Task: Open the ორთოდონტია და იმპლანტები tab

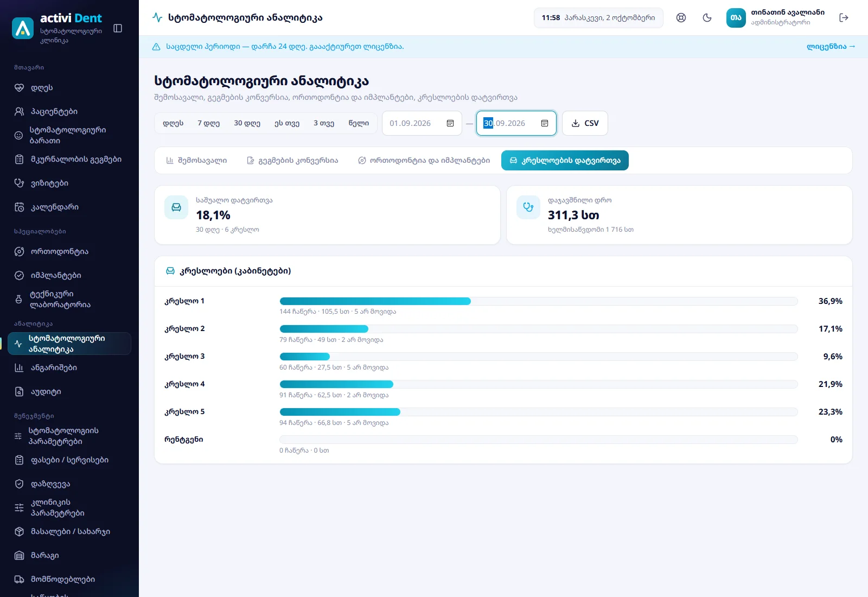Action: [x=424, y=161]
